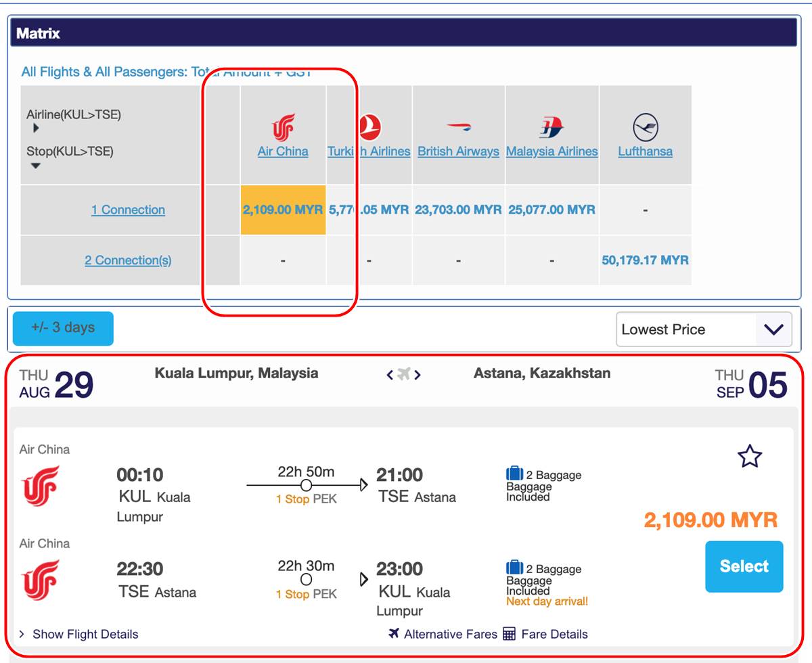812x663 pixels.
Task: Click the 50,179.17 MYR Lufthansa fare
Action: (x=646, y=260)
